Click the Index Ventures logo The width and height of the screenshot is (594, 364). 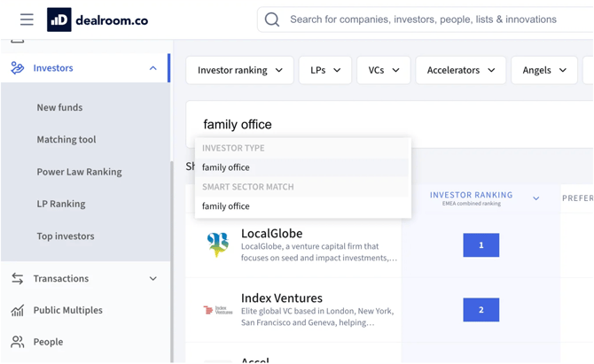pos(217,310)
